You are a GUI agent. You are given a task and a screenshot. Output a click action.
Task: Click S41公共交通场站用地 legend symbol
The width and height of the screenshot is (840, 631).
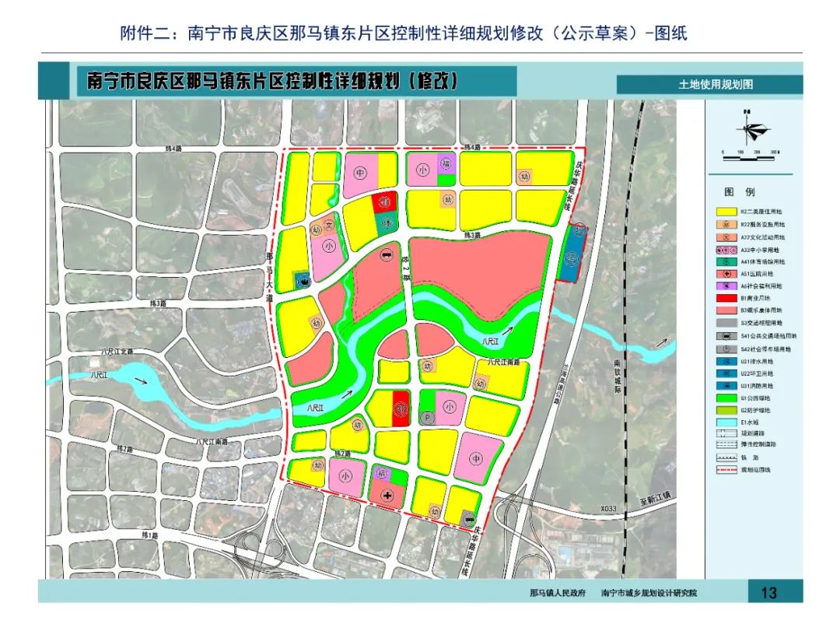click(726, 336)
